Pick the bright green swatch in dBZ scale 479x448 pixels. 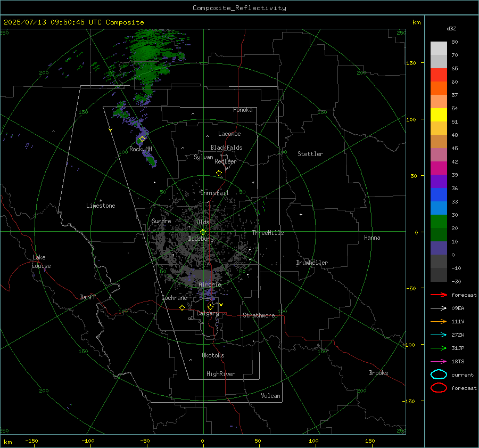tap(439, 222)
